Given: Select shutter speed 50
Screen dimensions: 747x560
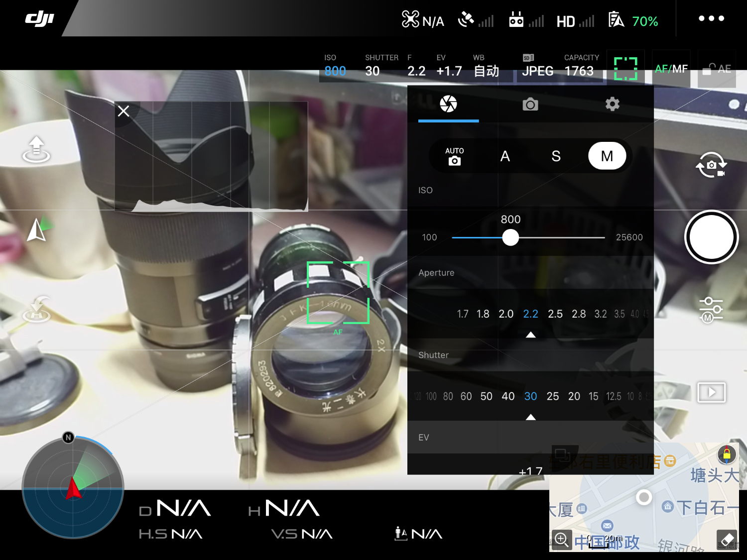Looking at the screenshot, I should 487,397.
